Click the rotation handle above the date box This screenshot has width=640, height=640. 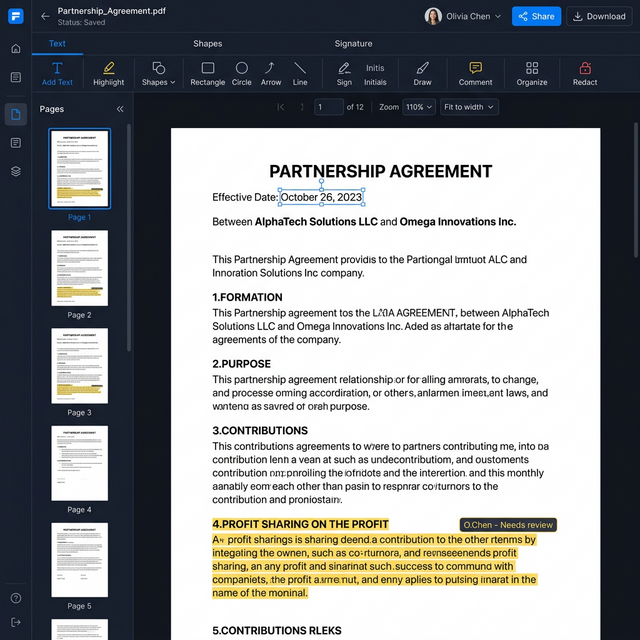[321, 180]
